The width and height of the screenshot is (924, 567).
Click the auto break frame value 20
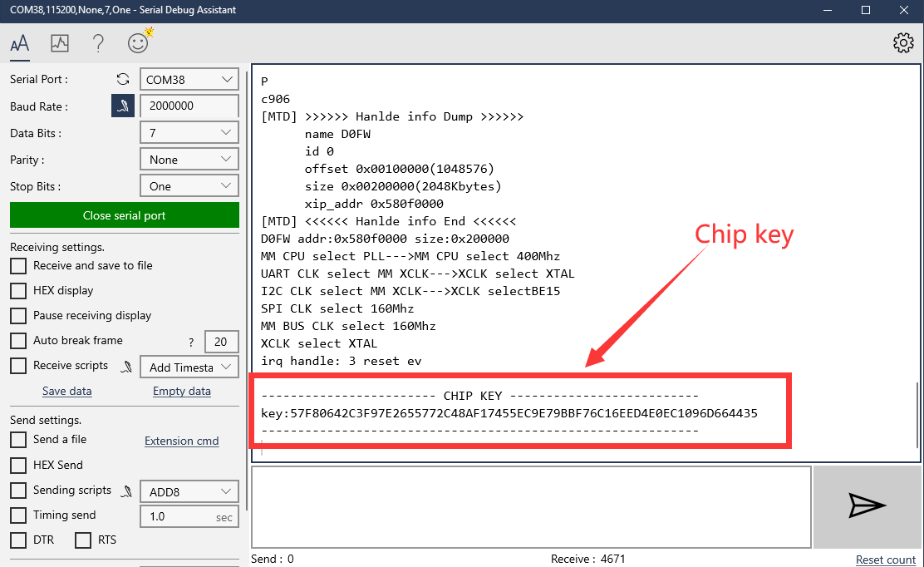tap(222, 342)
